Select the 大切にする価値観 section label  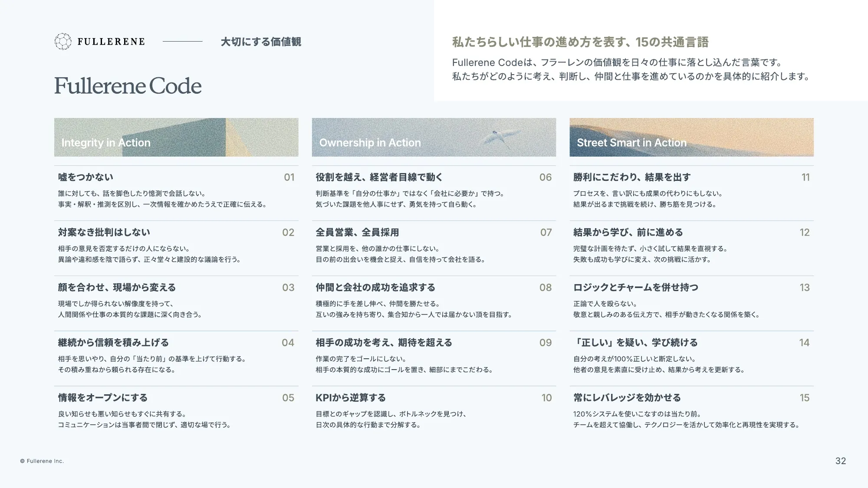click(x=261, y=42)
